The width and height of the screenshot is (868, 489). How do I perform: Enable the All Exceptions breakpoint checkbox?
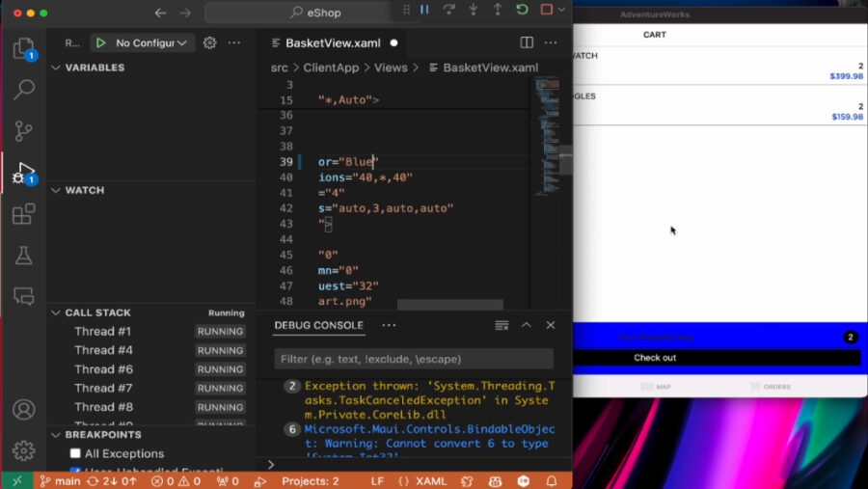point(75,453)
